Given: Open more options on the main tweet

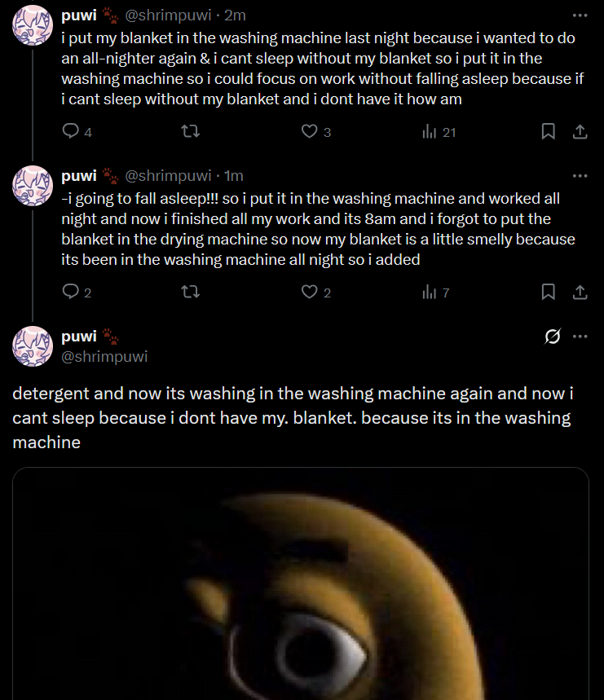Looking at the screenshot, I should 580,337.
